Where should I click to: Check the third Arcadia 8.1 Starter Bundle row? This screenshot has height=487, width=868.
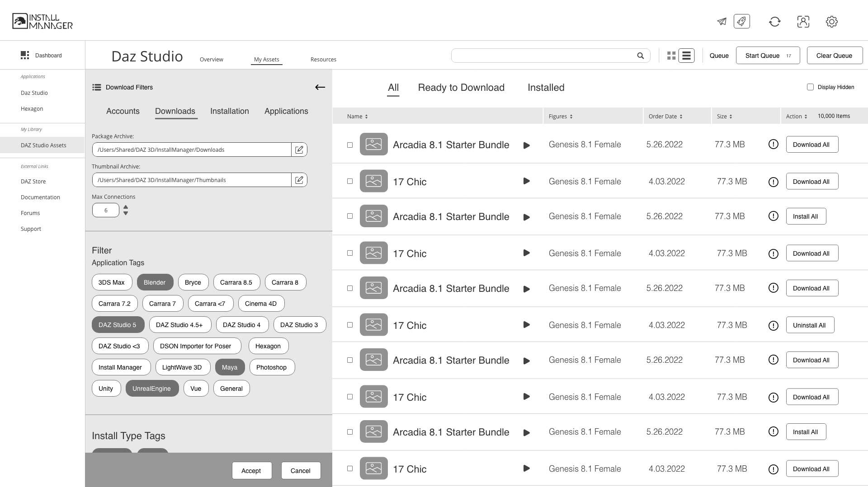(x=350, y=288)
